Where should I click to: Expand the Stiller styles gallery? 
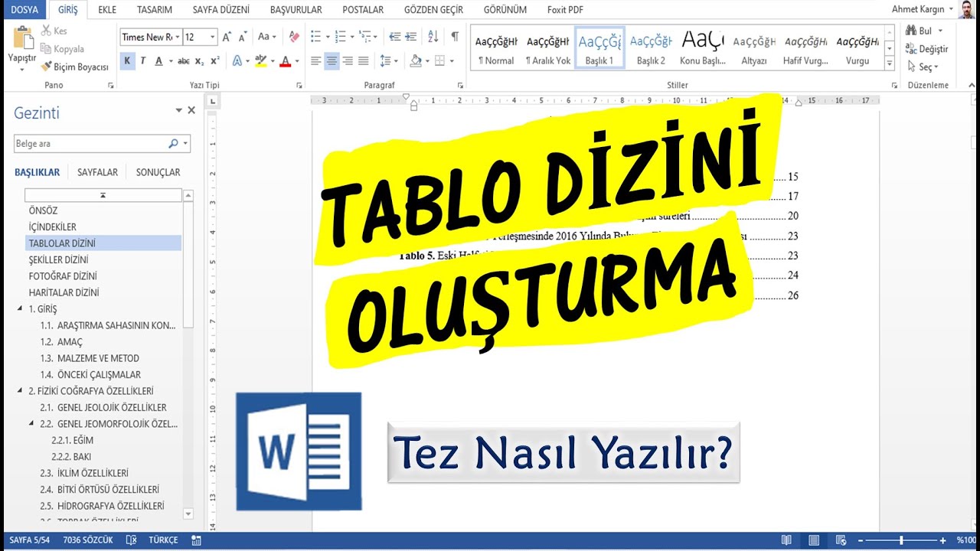tap(889, 65)
